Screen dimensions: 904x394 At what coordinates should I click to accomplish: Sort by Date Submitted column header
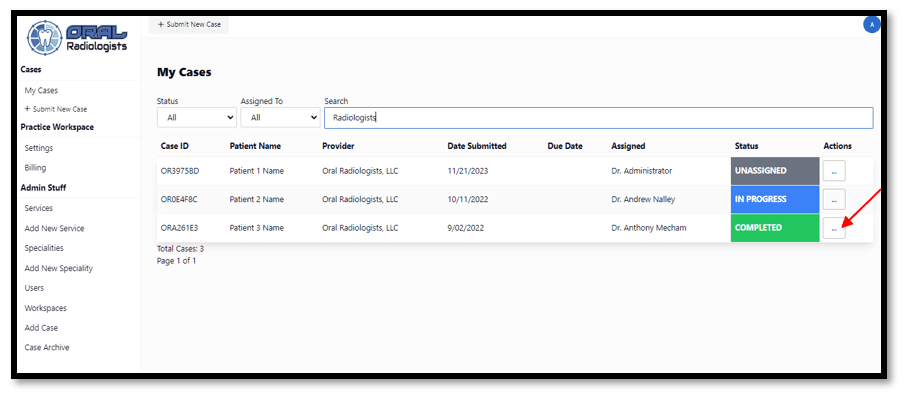pyautogui.click(x=477, y=146)
